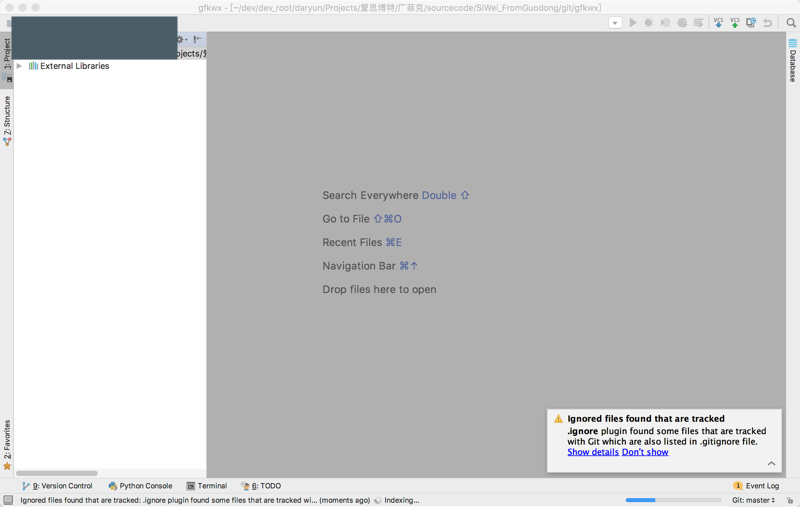The image size is (800, 507).
Task: Click the lock icon in status bar
Action: coord(790,500)
